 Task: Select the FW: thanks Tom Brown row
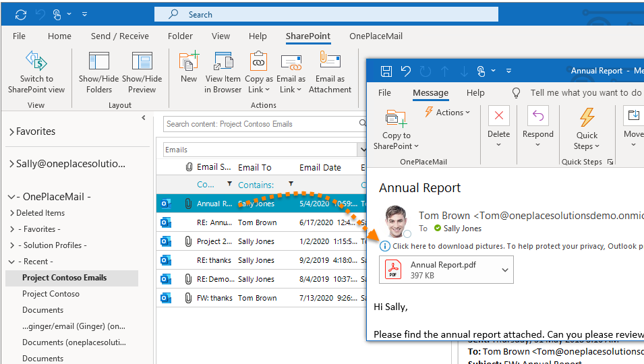pos(261,298)
